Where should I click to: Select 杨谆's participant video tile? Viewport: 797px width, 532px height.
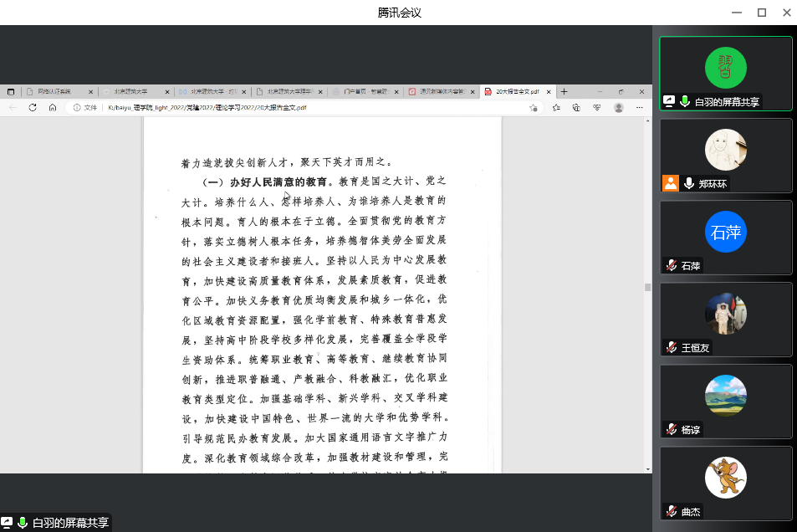pos(725,401)
